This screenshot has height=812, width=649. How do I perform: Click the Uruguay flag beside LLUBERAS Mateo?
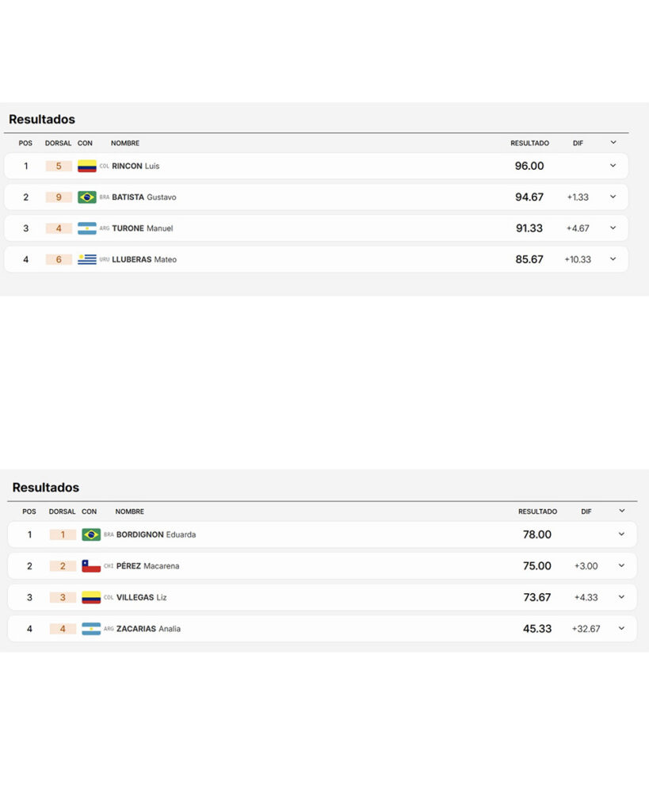[87, 259]
